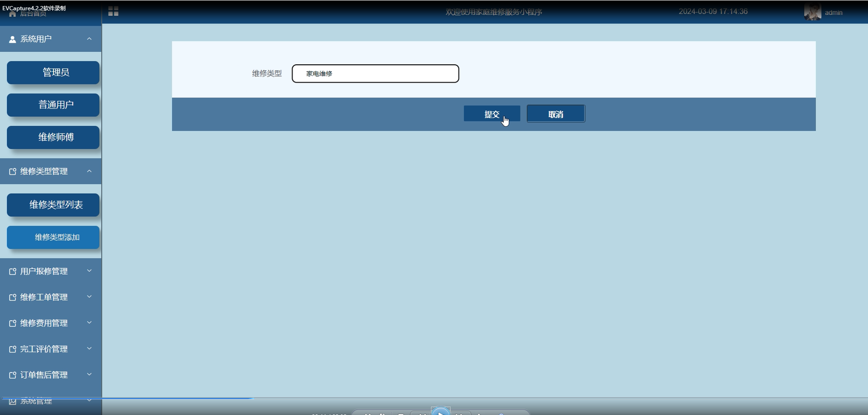Open the 普通用户 page
The height and width of the screenshot is (415, 868).
point(53,105)
